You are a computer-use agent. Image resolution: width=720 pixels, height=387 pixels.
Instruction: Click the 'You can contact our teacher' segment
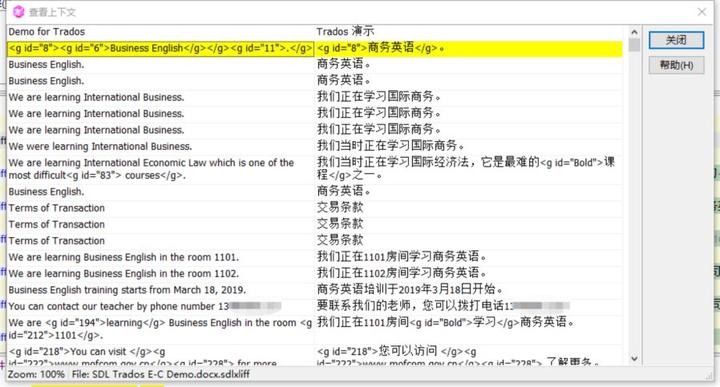pos(160,306)
